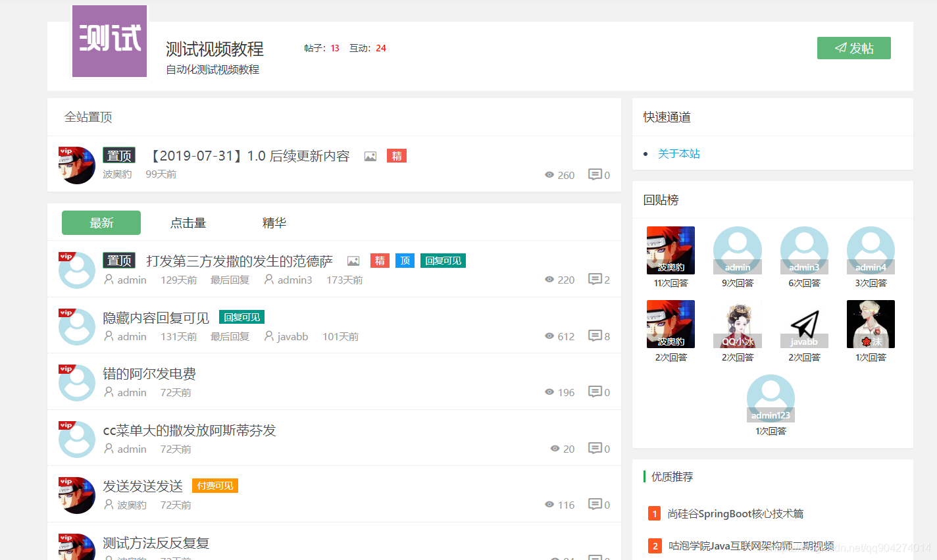Click the view-count eye icon showing 196
The height and width of the screenshot is (560, 937).
click(x=549, y=392)
